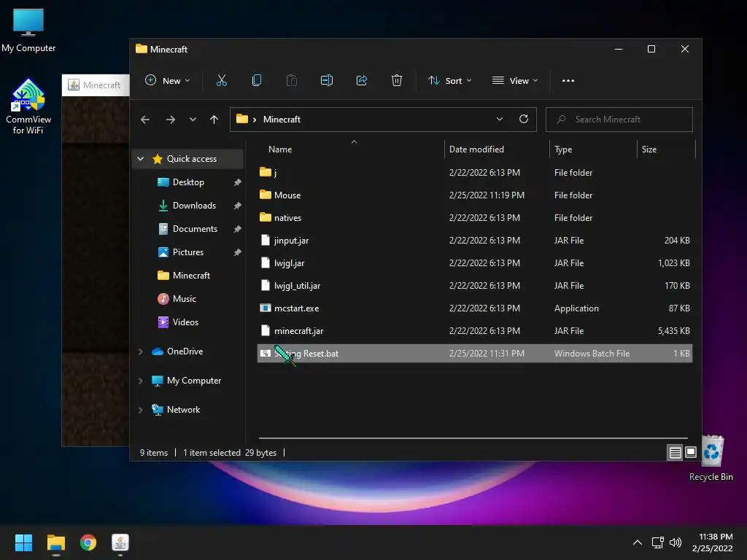Open taskbar clock and date
Viewport: 747px width, 560px height.
[x=712, y=542]
